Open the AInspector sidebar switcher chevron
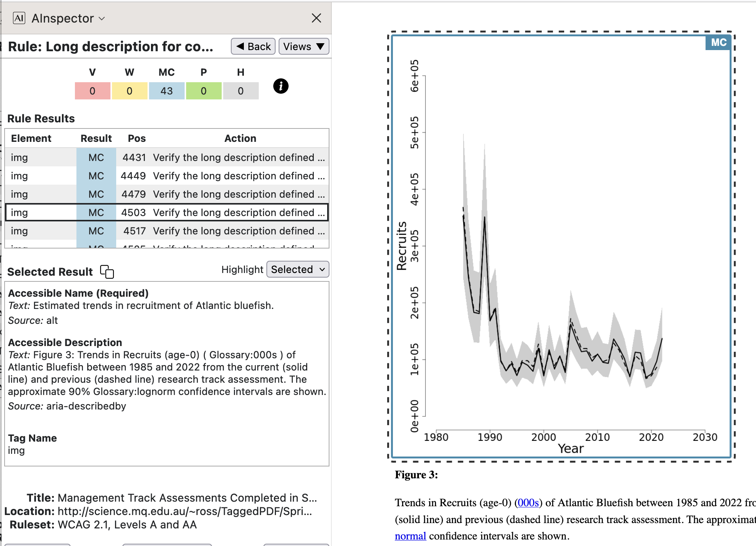The height and width of the screenshot is (546, 756). coord(102,18)
